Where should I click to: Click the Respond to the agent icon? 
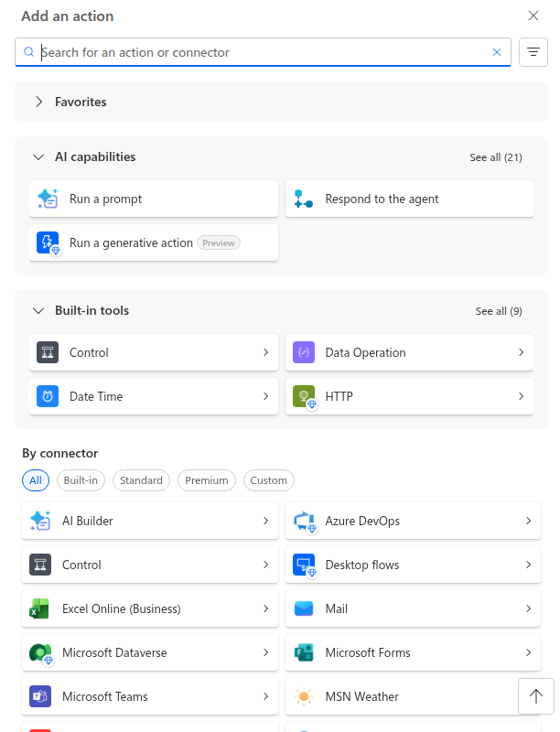304,199
